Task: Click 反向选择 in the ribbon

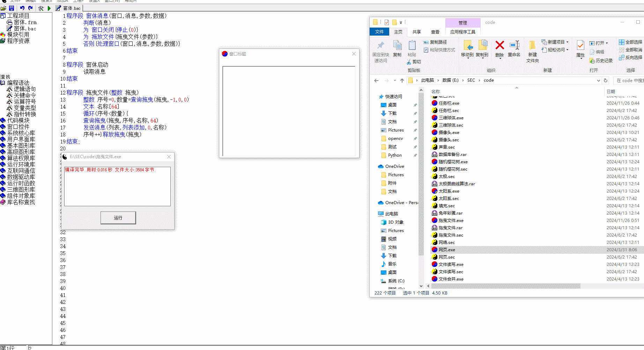Action: pyautogui.click(x=630, y=58)
